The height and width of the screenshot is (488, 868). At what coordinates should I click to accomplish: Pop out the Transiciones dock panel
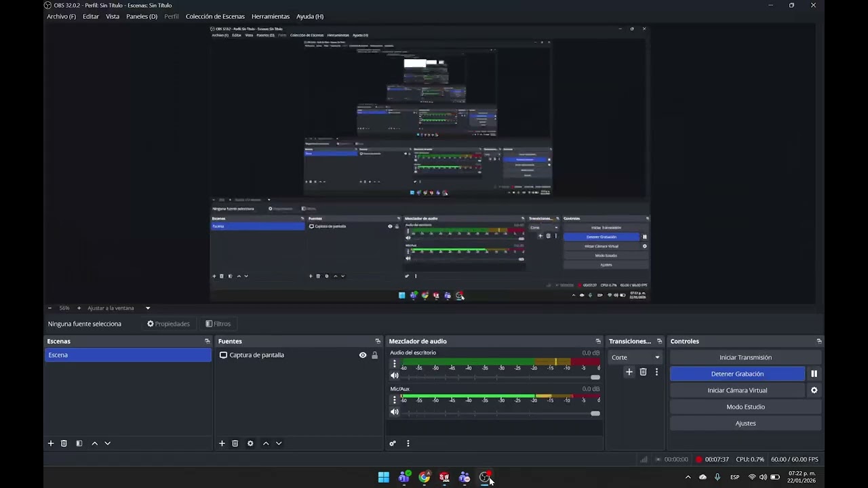click(659, 341)
